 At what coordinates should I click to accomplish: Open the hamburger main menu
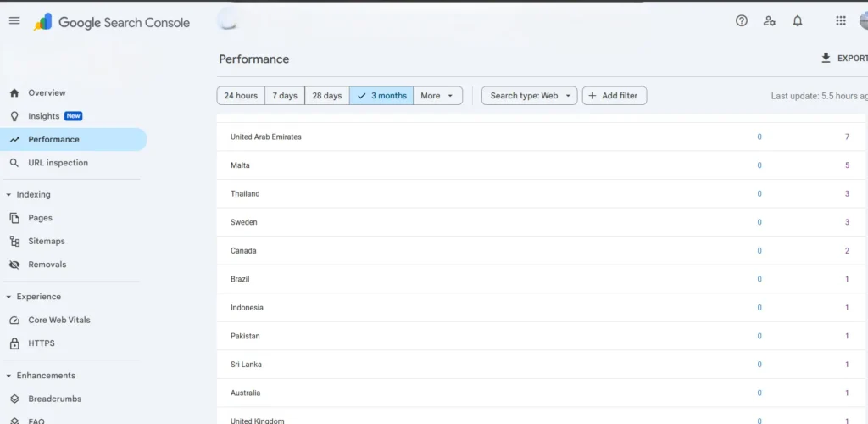coord(14,21)
